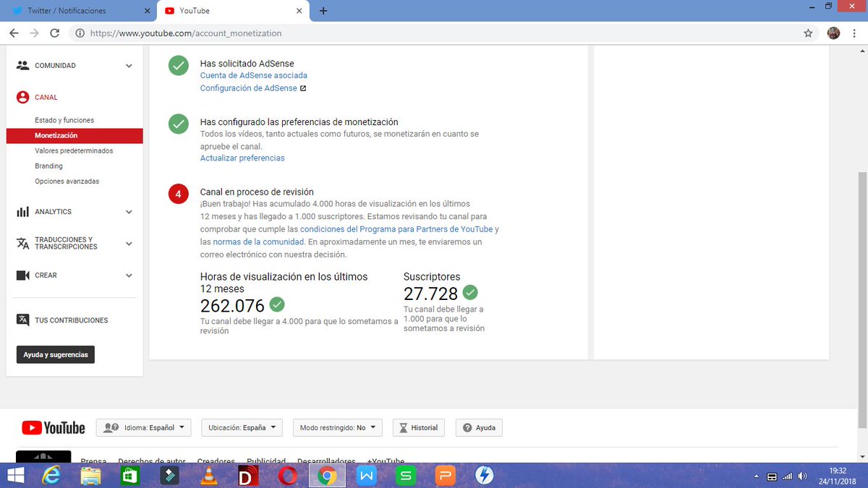Reload the page with the refresh icon

coord(54,33)
